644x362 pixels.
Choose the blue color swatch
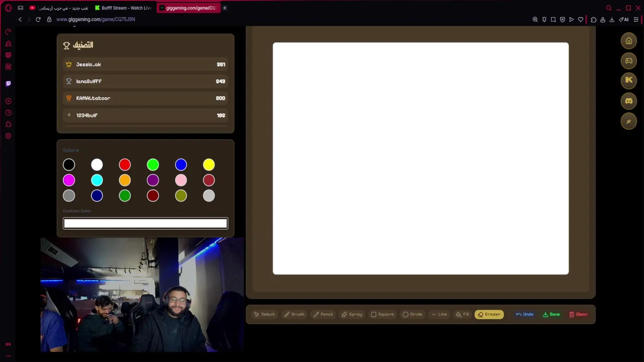181,165
